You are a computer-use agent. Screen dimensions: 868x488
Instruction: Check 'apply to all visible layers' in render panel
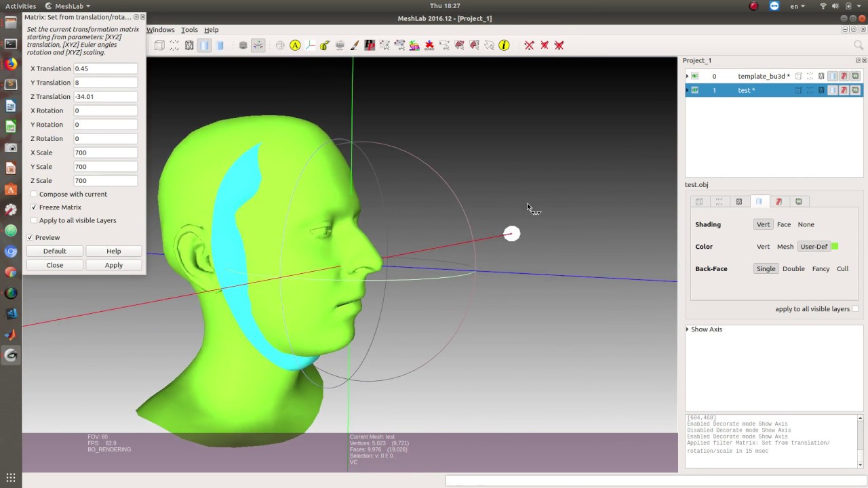856,308
